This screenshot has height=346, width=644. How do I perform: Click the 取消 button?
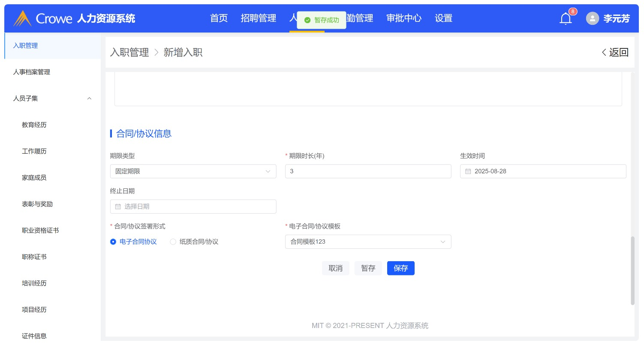coord(335,268)
